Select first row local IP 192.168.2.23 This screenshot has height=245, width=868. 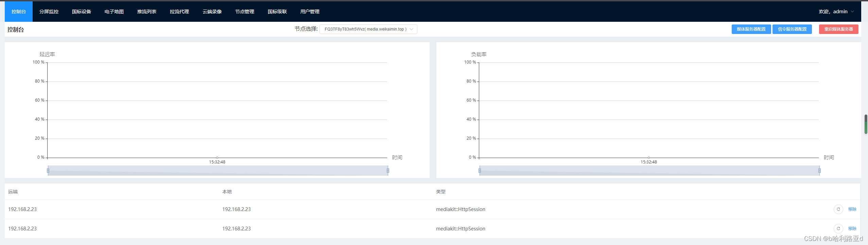coord(237,209)
